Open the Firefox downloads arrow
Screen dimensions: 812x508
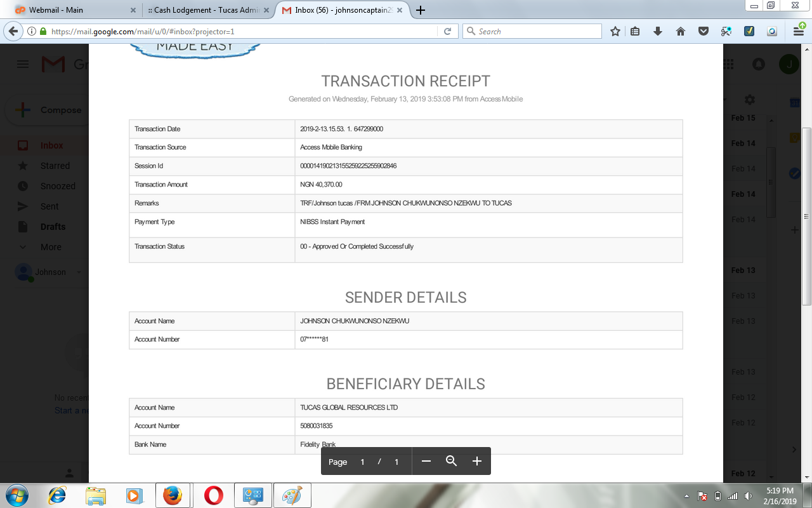tap(658, 31)
